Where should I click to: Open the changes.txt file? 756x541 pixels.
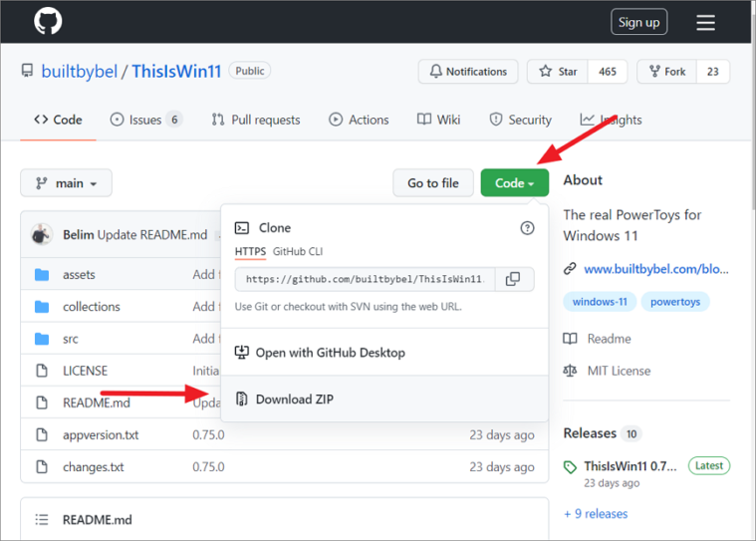(x=94, y=467)
